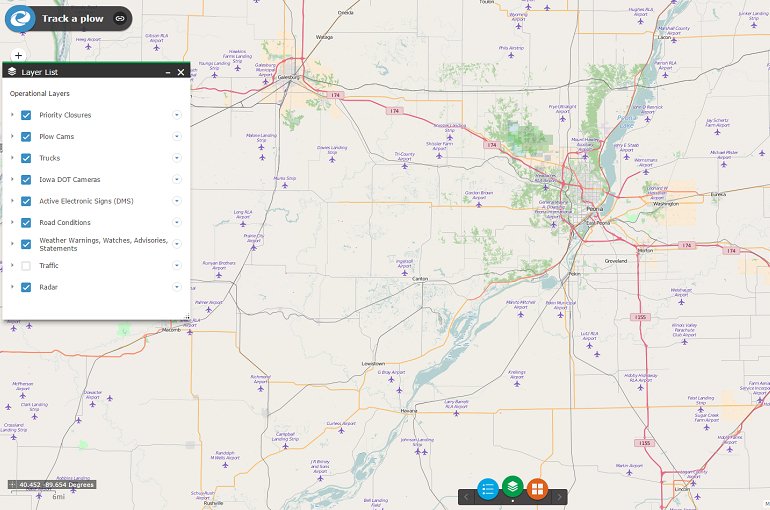Open the green Layer List widget icon
The width and height of the screenshot is (770, 510).
tap(513, 486)
